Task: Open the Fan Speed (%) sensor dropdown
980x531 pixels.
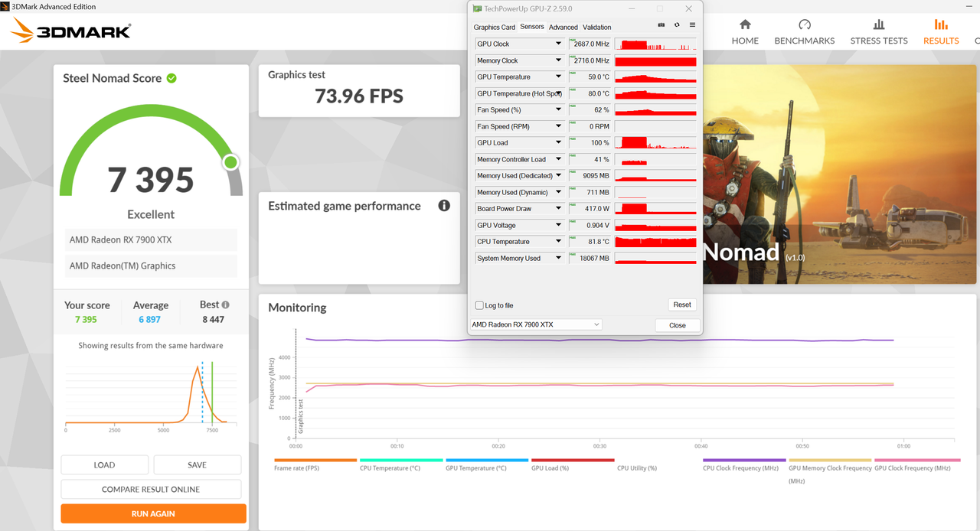Action: (x=558, y=110)
